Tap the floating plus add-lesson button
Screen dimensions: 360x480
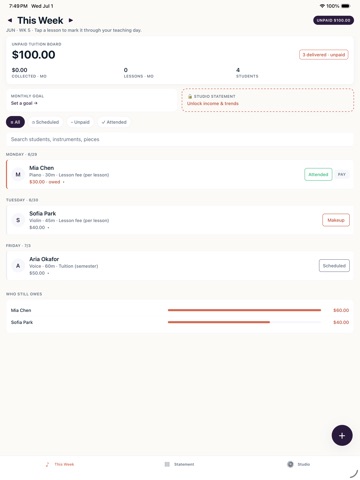tap(342, 435)
